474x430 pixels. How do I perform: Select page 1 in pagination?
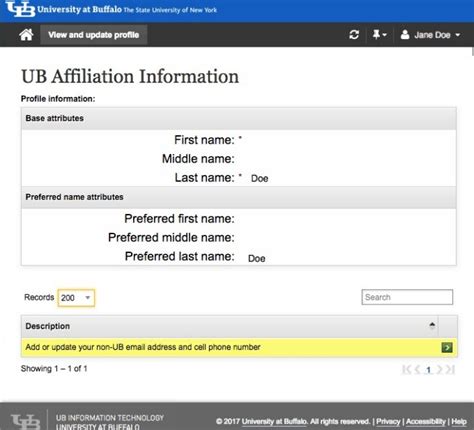click(x=429, y=370)
